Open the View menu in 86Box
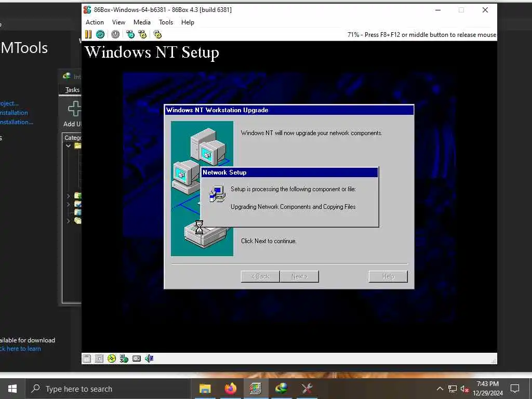The width and height of the screenshot is (532, 399). pos(118,22)
